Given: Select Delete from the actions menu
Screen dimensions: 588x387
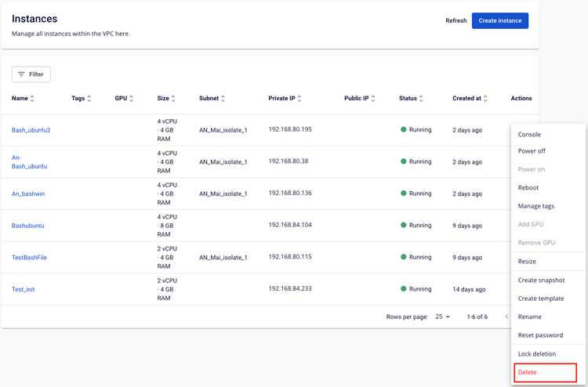Looking at the screenshot, I should 528,372.
